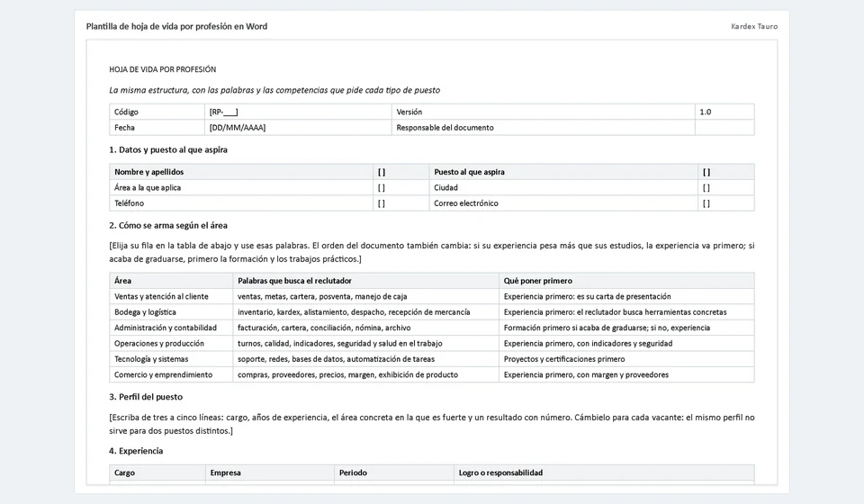Click heading '1. Datos y puesto al que aspira'
The image size is (864, 504).
click(168, 149)
